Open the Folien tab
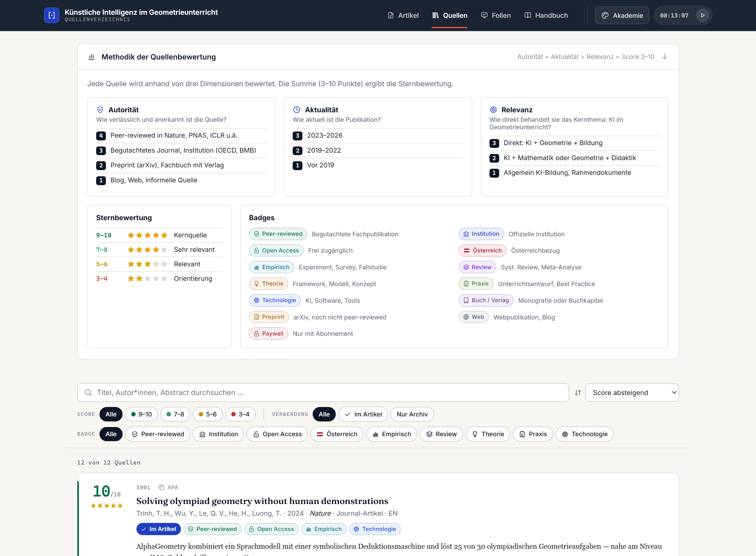Viewport: 756px width, 556px height. point(496,15)
